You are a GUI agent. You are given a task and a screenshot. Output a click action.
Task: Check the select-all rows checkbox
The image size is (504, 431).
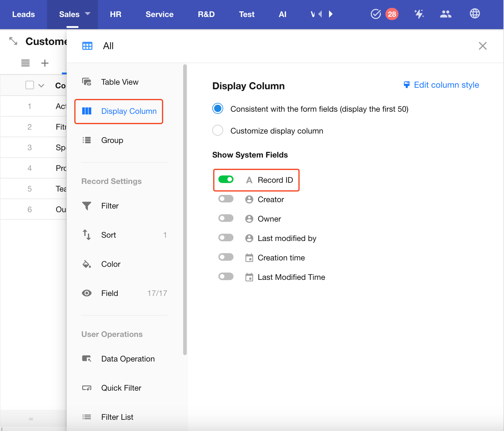(x=30, y=85)
